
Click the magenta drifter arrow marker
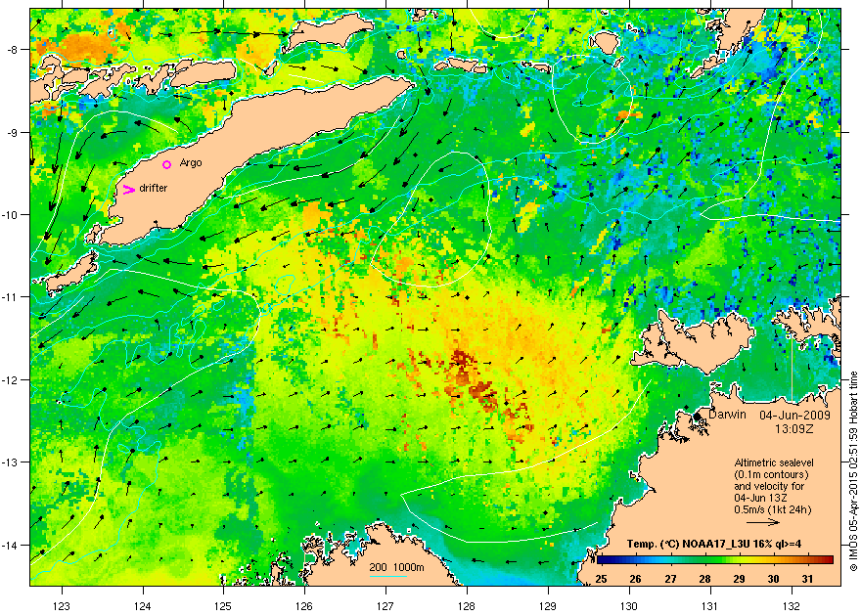[128, 190]
